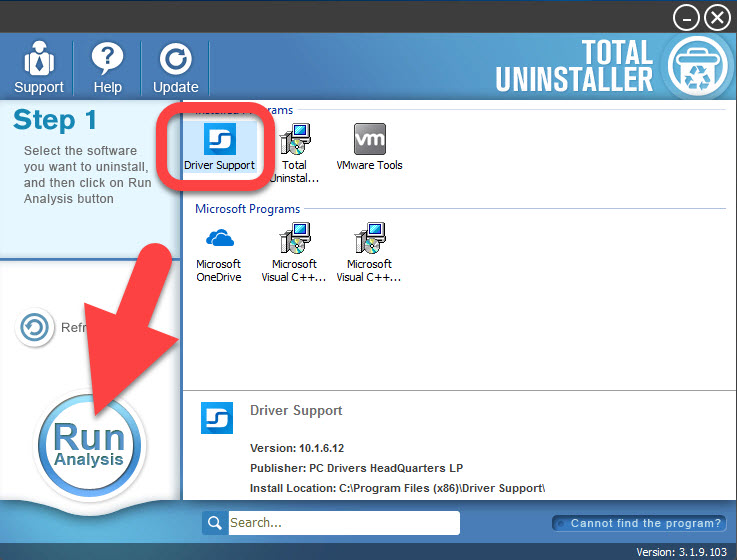Click the 'Cannot find the program?' button

point(639,523)
